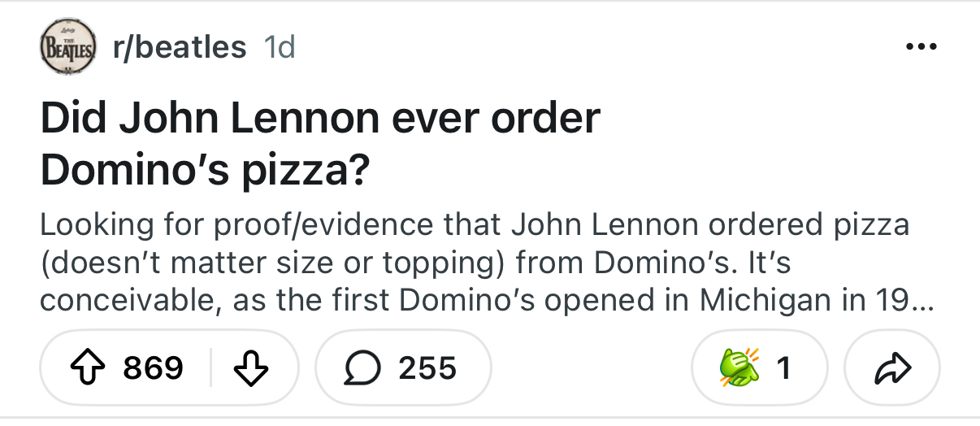Share the post using the arrow icon
Screen dimensions: 980x426
892,368
